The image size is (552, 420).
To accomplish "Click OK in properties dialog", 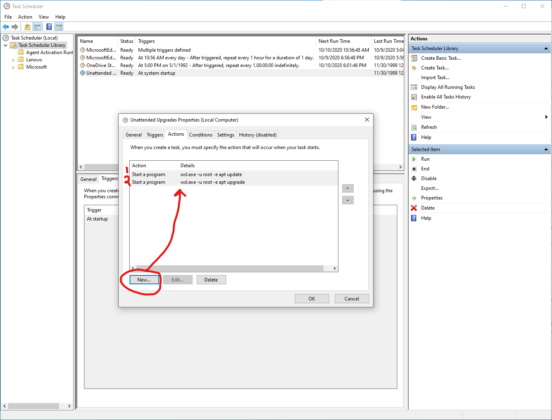I will (x=312, y=299).
